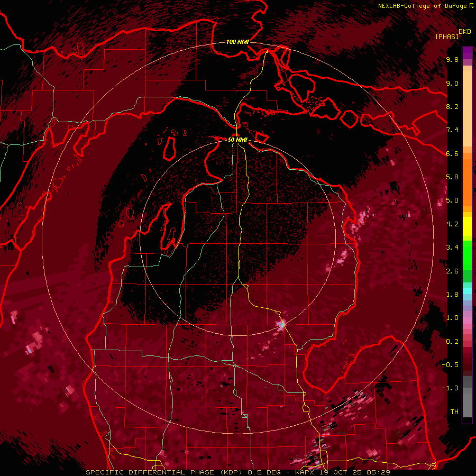Click the 2.6 legend value
Image resolution: width=476 pixels, height=476 pixels.
[452, 271]
